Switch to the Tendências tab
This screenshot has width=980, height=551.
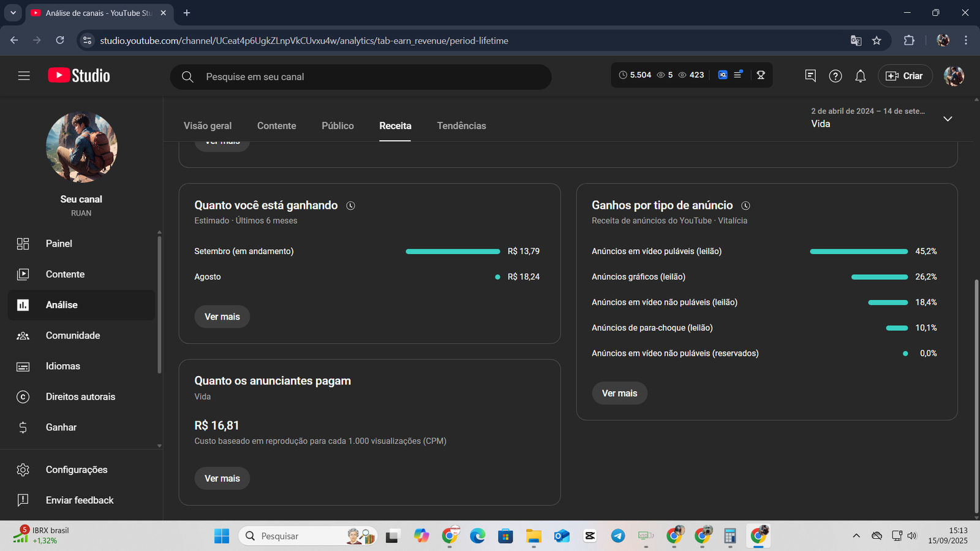(461, 126)
